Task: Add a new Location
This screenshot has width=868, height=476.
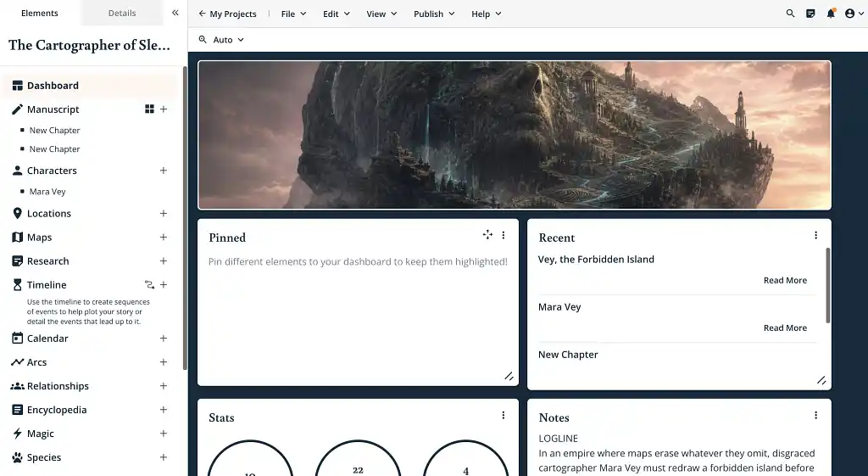Action: (164, 213)
